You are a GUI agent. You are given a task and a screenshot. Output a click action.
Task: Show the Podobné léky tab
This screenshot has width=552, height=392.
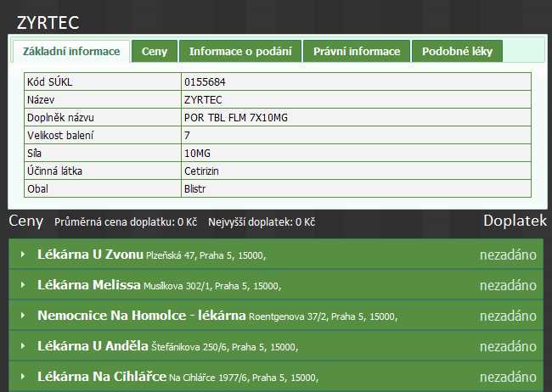point(457,52)
